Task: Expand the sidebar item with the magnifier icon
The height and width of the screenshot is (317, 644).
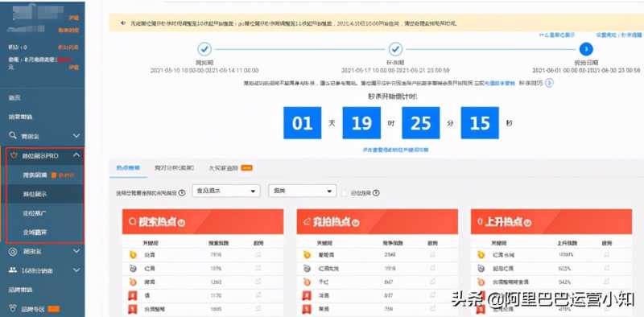Action: tap(76, 135)
